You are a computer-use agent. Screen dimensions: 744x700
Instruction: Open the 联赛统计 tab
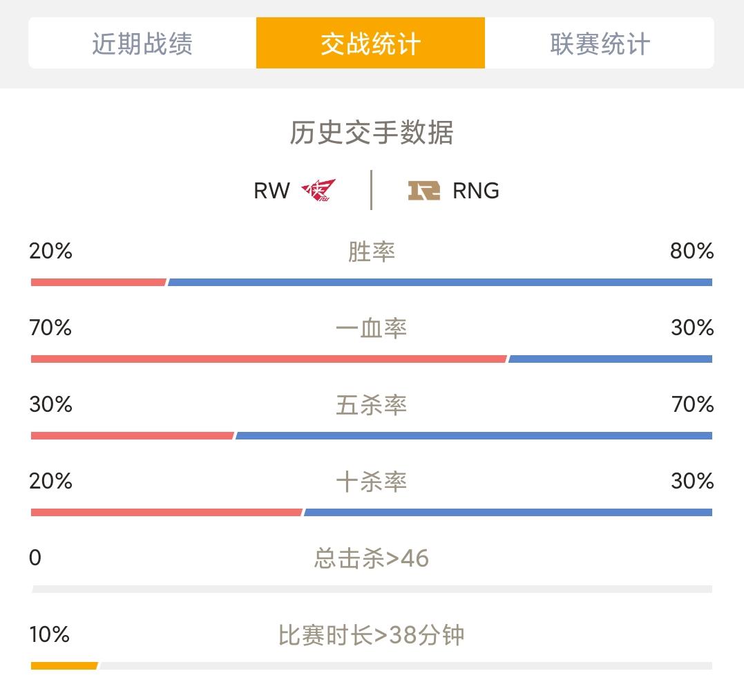pos(600,43)
